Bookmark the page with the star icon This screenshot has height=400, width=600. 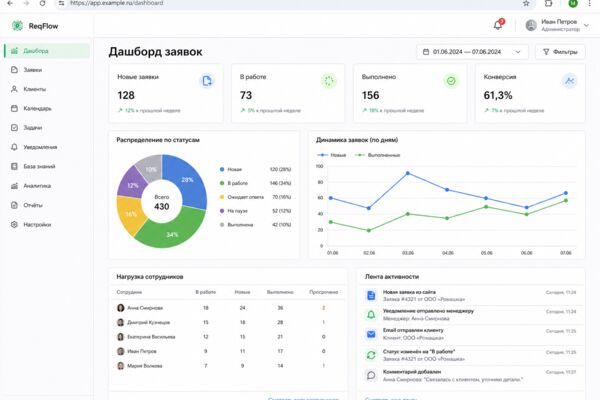(x=526, y=3)
